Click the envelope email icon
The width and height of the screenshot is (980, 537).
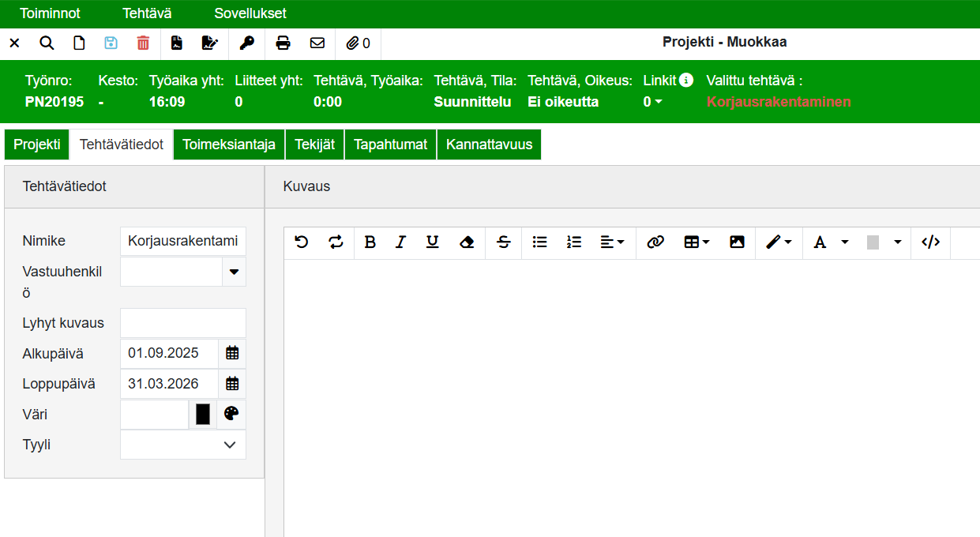(x=317, y=43)
